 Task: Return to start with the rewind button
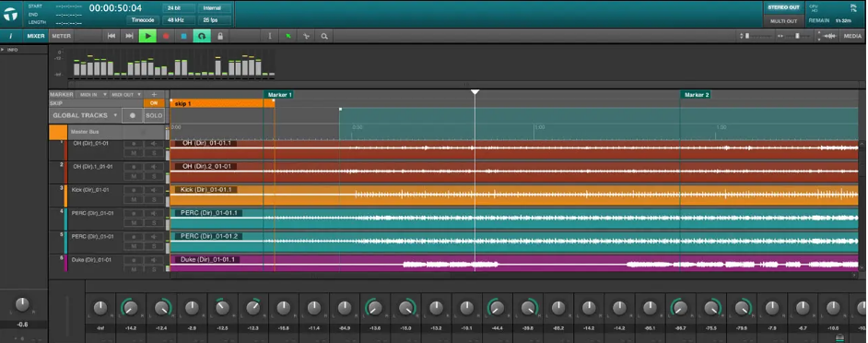tap(111, 36)
